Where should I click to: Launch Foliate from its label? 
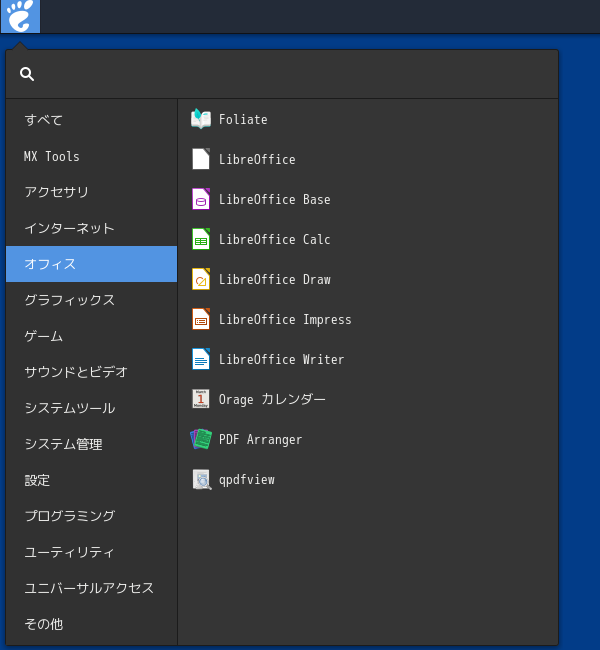[243, 119]
